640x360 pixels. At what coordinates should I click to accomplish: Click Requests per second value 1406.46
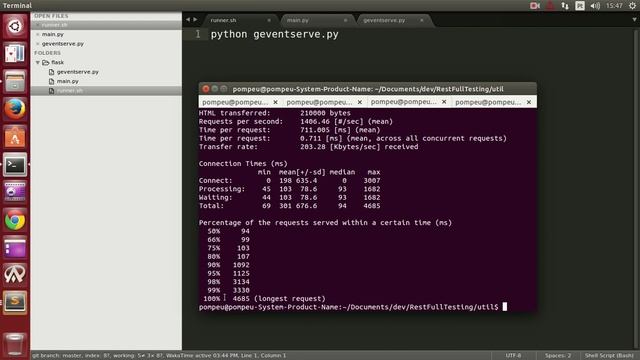click(x=315, y=122)
